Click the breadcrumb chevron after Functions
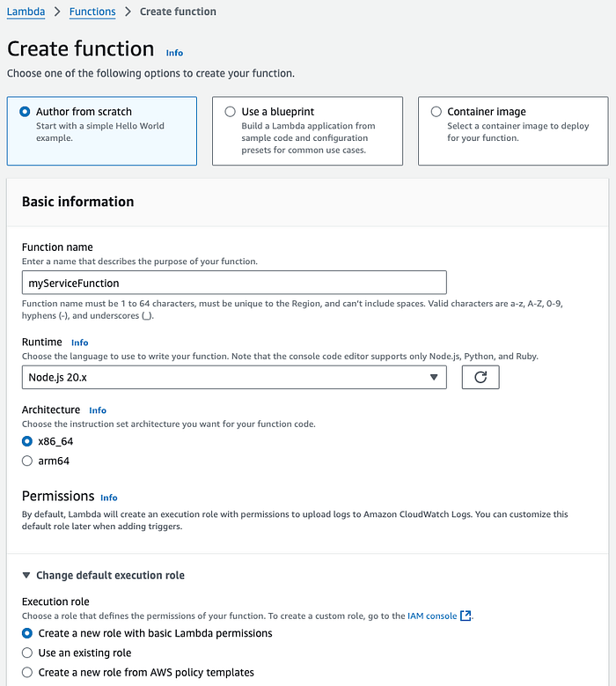This screenshot has height=686, width=616. [128, 11]
